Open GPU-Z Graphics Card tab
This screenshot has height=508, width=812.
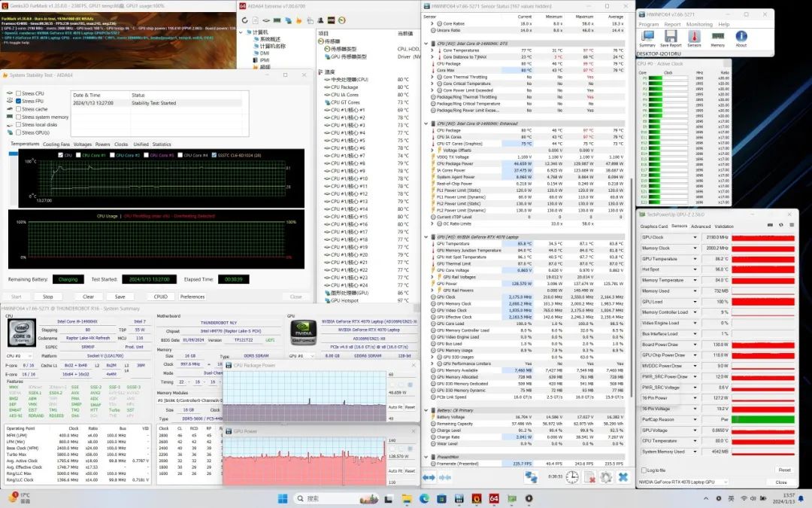[x=654, y=226]
